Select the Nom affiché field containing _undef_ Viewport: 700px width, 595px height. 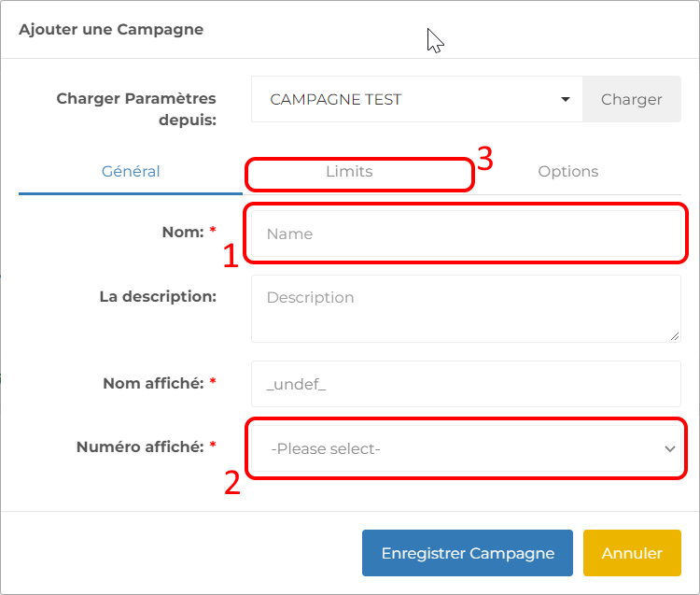tap(466, 384)
